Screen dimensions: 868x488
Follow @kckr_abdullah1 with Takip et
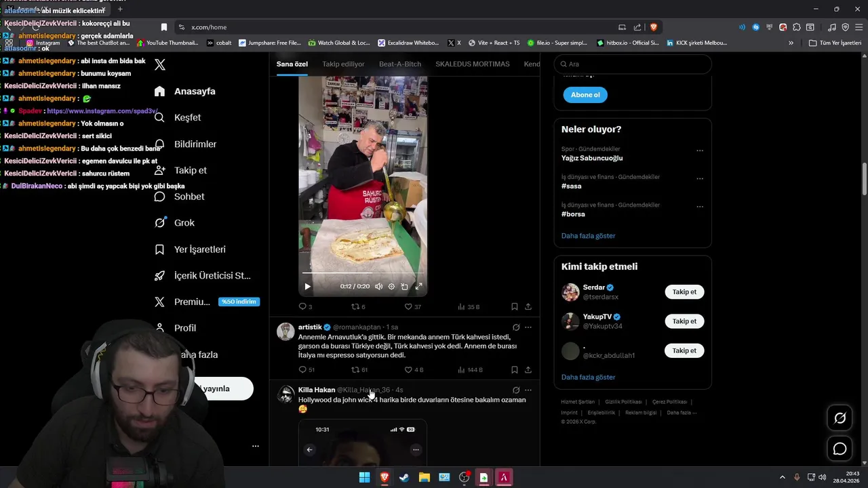(684, 350)
